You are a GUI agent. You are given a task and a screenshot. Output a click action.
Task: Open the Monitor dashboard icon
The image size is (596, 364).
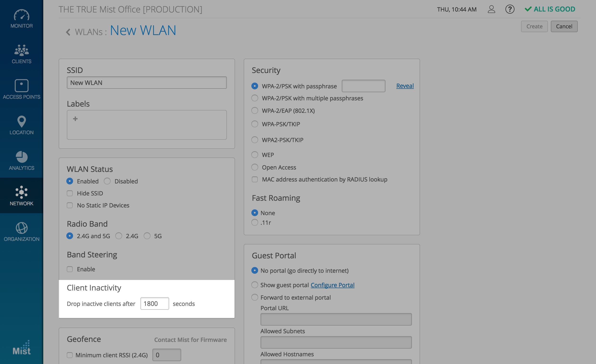(22, 15)
